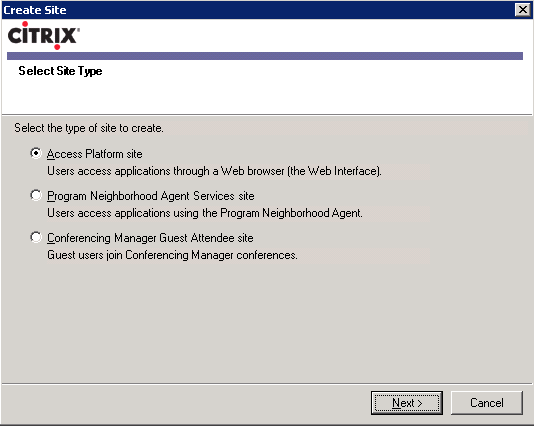Viewport: 534px width, 426px height.
Task: Click the Citrix logo
Action: [x=44, y=35]
